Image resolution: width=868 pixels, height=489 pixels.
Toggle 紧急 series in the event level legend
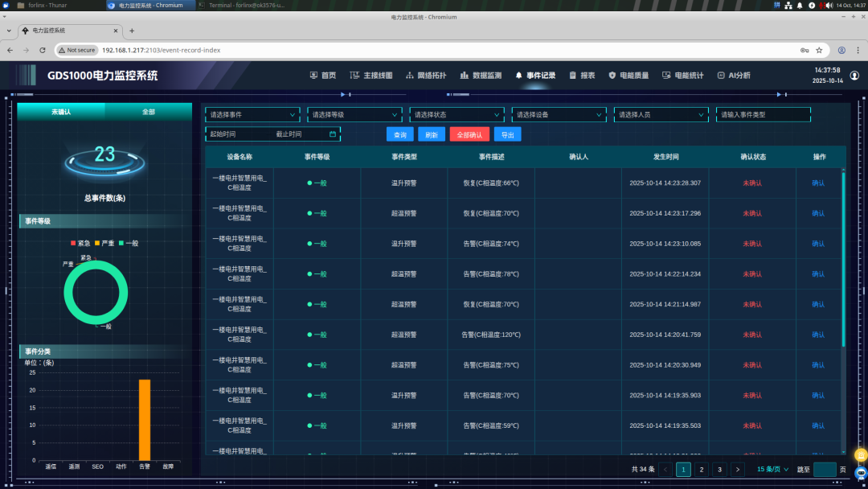tap(80, 243)
